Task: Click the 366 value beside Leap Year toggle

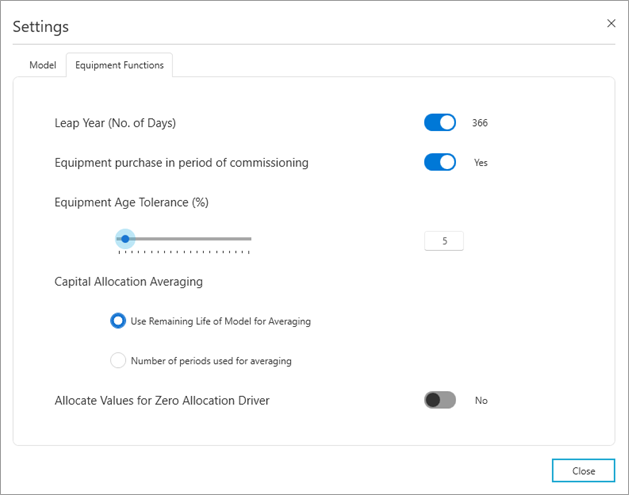Action: (x=480, y=123)
